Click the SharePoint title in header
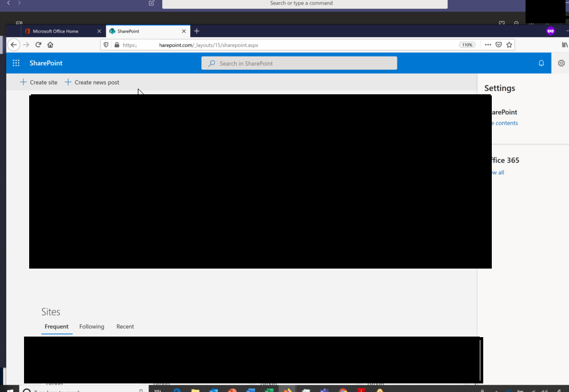Image resolution: width=569 pixels, height=392 pixels. click(46, 63)
